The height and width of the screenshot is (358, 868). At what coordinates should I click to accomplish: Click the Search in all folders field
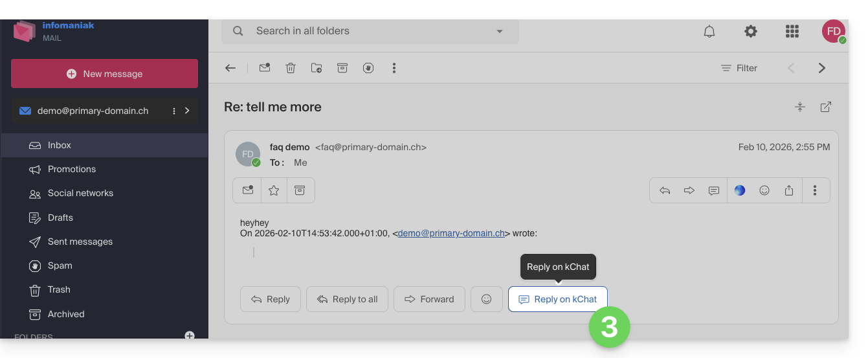(362, 31)
